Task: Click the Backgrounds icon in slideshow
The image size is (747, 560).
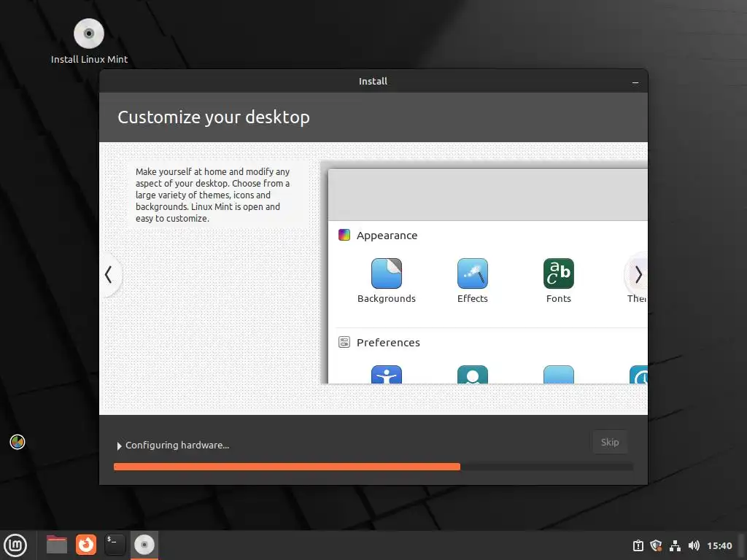Action: point(387,273)
